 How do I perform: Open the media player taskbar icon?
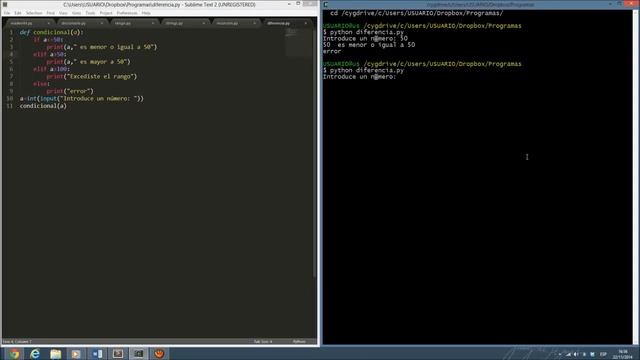pyautogui.click(x=76, y=353)
